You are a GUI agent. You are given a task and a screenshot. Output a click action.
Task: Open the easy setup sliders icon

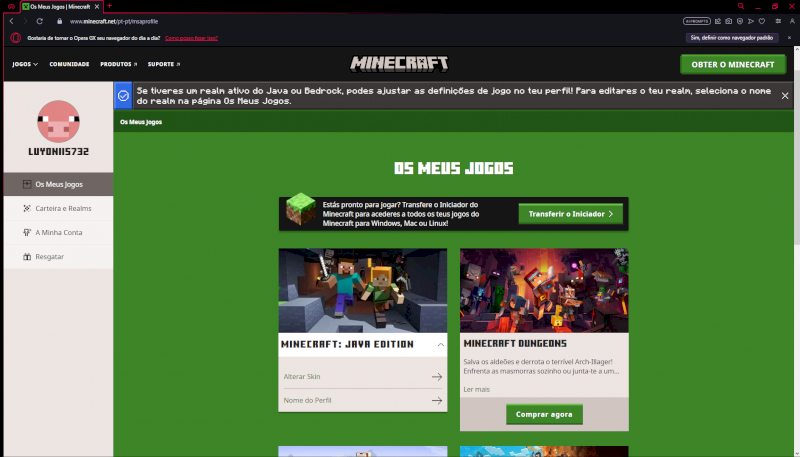click(778, 21)
